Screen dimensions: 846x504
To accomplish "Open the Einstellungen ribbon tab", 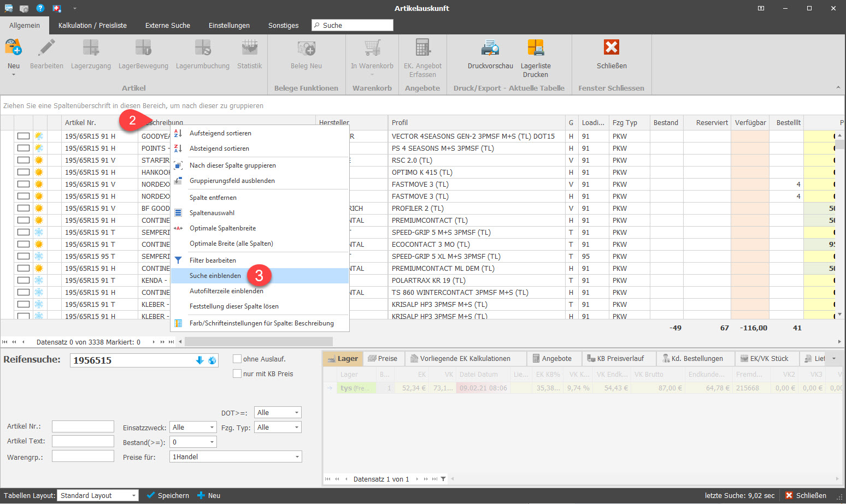I will [x=229, y=25].
